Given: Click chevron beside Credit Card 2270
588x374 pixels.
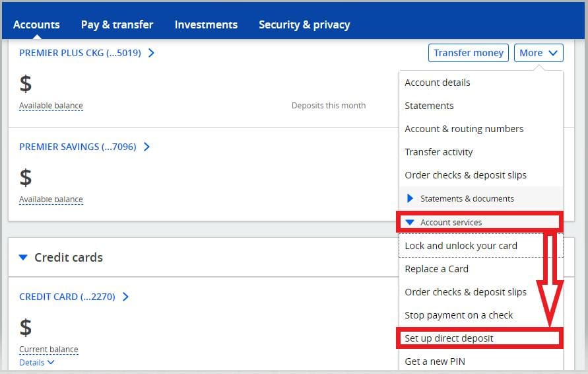Looking at the screenshot, I should click(x=125, y=297).
